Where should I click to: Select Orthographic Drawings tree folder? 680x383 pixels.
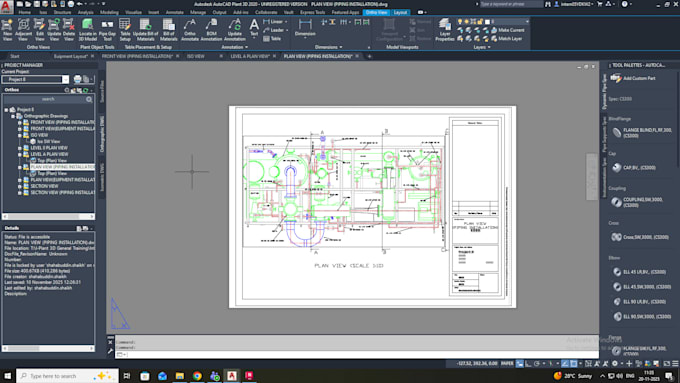(x=42, y=116)
